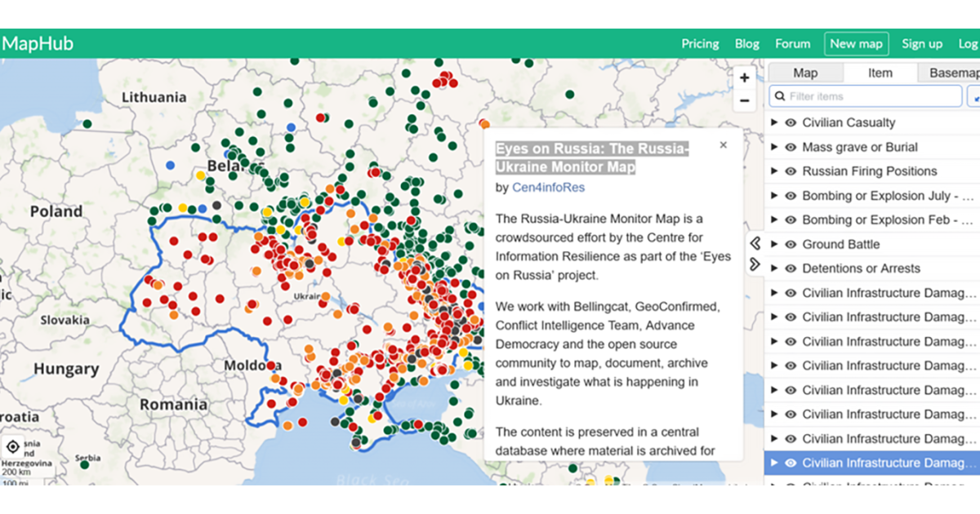Open the Forum link
Screen dimensions: 980x514
click(x=793, y=44)
